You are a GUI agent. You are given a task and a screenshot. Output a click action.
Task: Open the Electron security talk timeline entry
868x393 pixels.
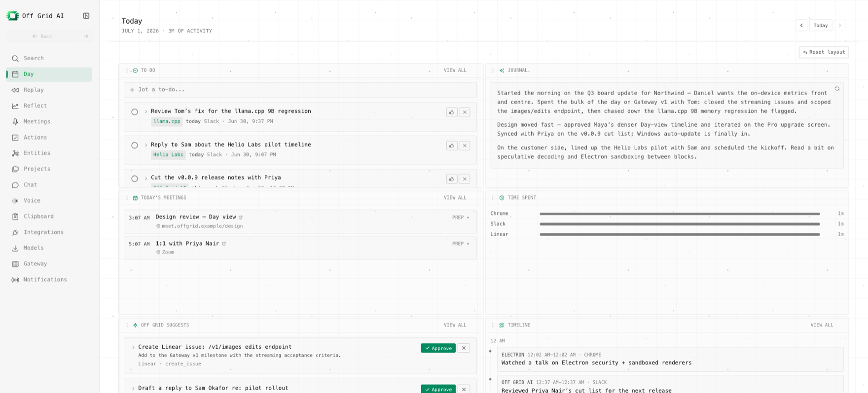pos(670,359)
